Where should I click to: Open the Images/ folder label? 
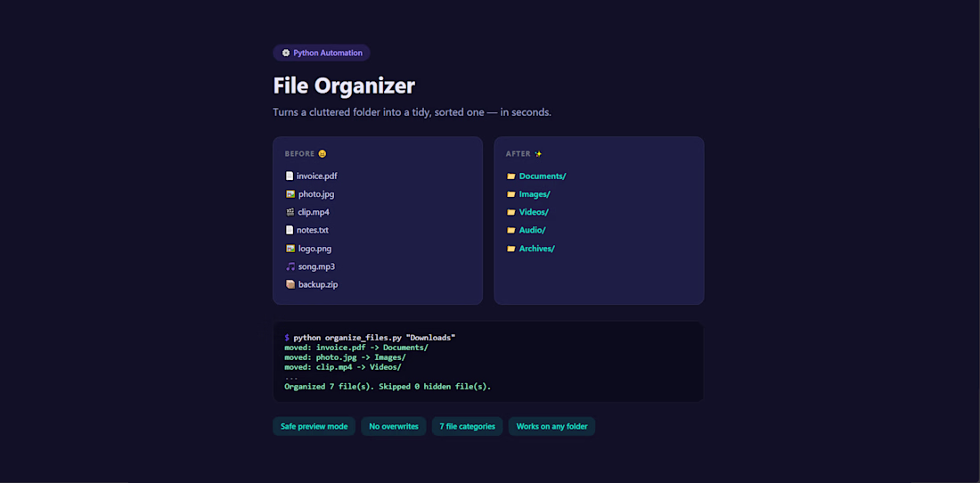point(535,194)
